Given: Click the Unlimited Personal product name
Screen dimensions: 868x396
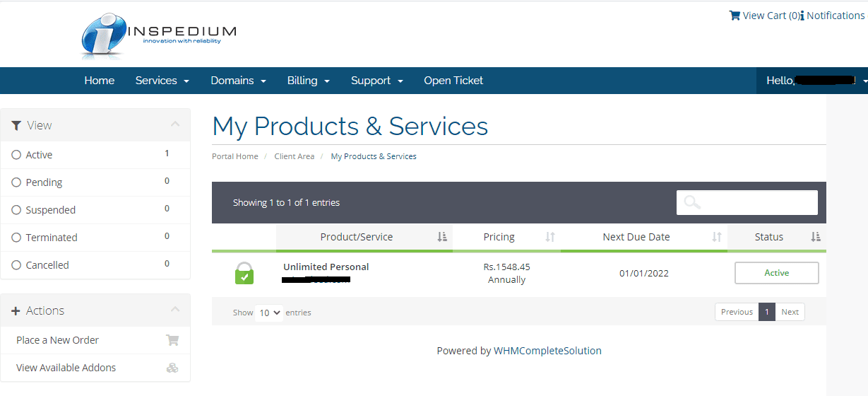Looking at the screenshot, I should coord(326,267).
